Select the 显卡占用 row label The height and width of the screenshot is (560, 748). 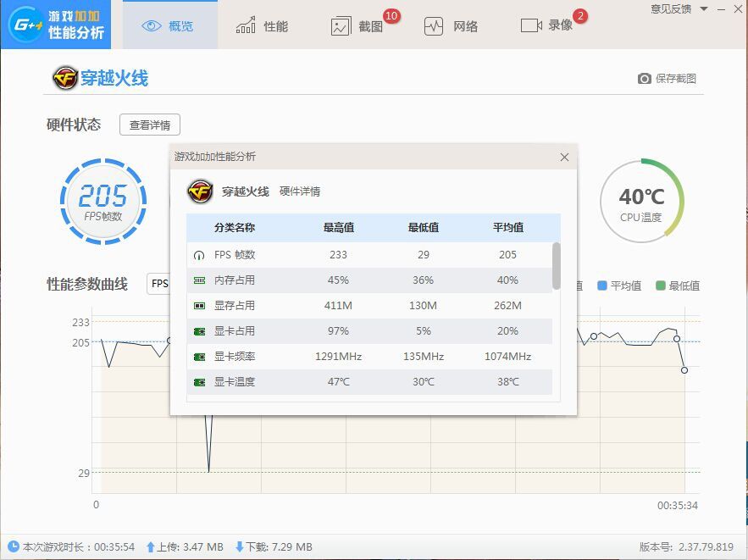235,330
